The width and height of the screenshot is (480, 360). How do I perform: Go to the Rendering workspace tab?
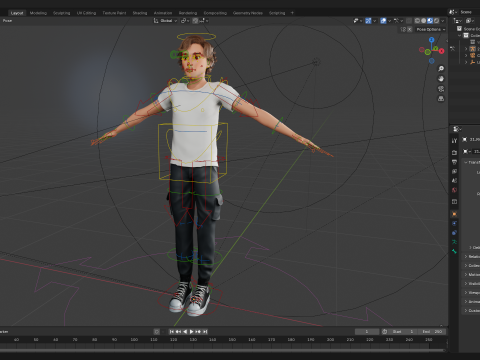[188, 13]
